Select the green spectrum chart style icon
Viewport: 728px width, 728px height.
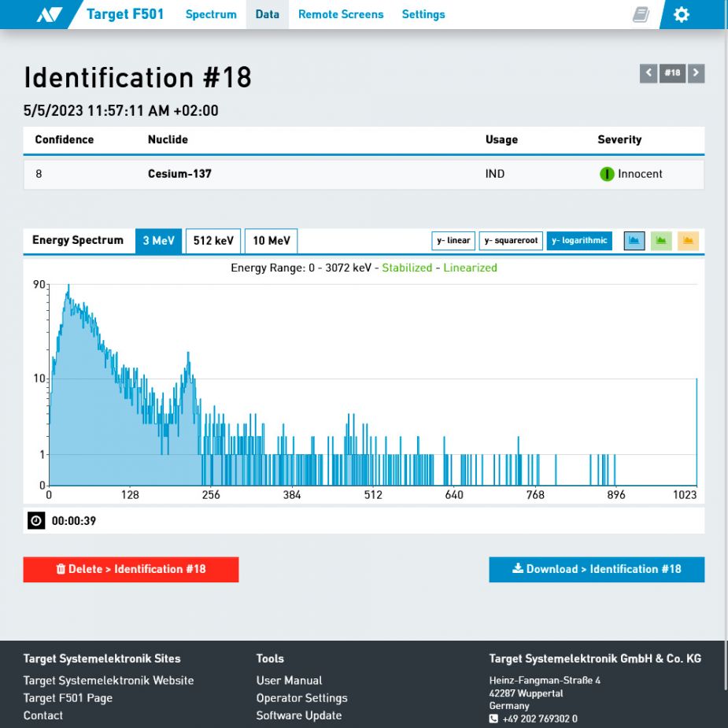[x=661, y=241]
